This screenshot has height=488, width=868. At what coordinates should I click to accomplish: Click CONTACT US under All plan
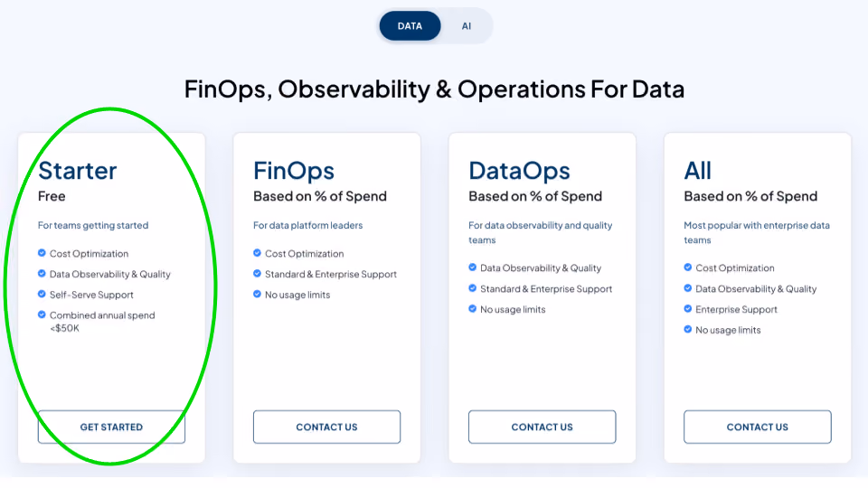point(758,427)
